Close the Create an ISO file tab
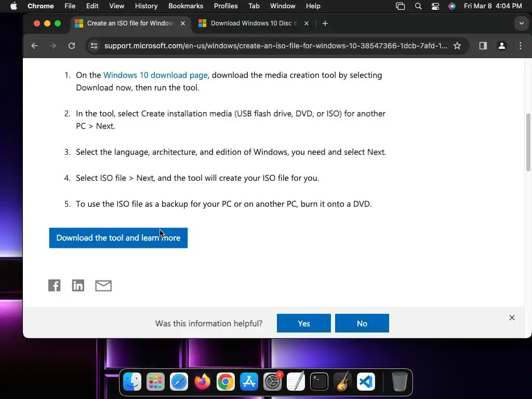Image resolution: width=532 pixels, height=399 pixels. coord(182,23)
